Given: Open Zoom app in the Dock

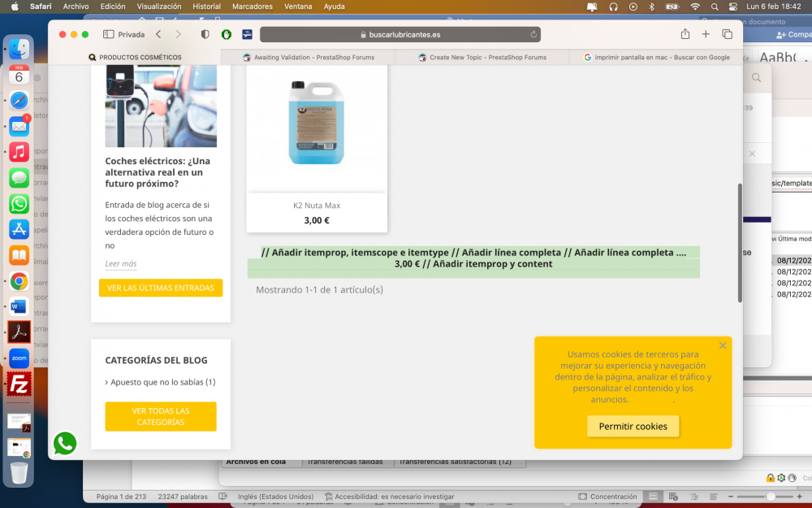Looking at the screenshot, I should [19, 358].
